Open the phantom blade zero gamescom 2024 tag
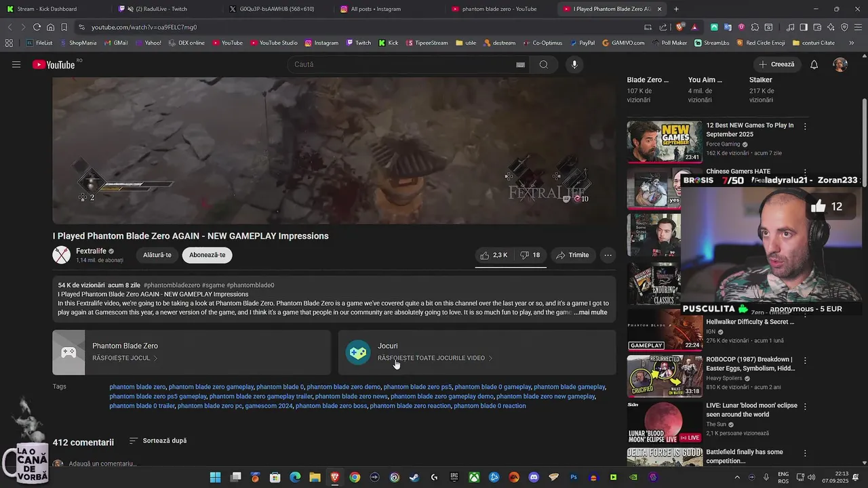868x488 pixels. coord(269,406)
